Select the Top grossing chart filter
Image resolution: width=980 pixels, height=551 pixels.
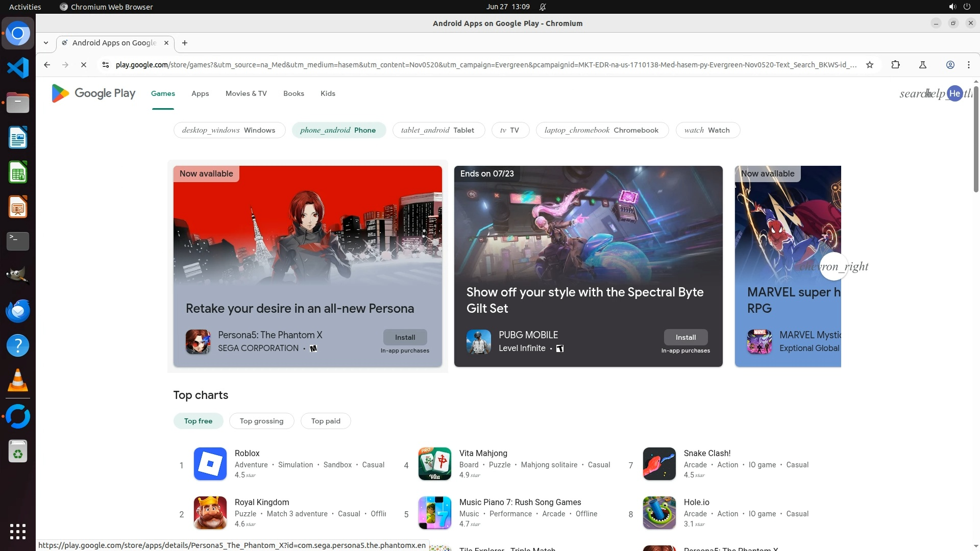coord(261,421)
